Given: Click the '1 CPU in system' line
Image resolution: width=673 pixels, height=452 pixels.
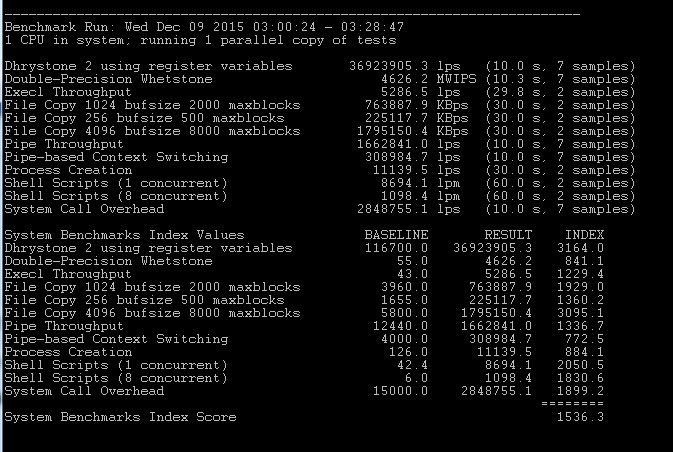Looking at the screenshot, I should pyautogui.click(x=200, y=40).
